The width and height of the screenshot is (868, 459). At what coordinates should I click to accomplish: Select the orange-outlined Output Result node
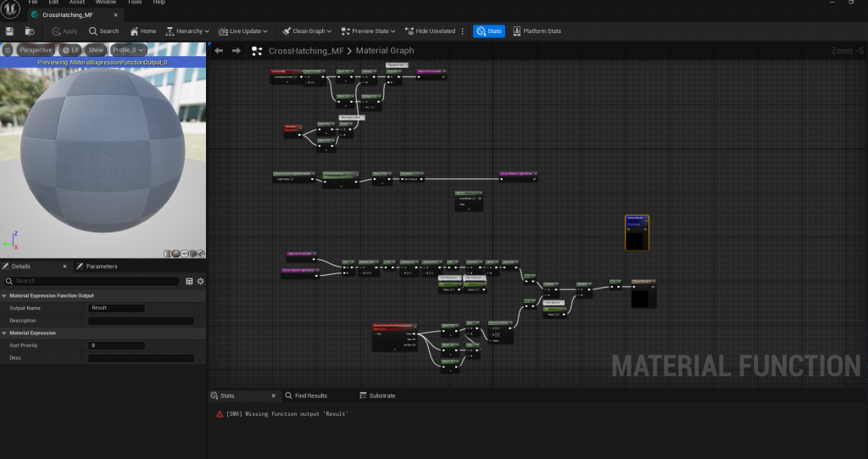637,232
